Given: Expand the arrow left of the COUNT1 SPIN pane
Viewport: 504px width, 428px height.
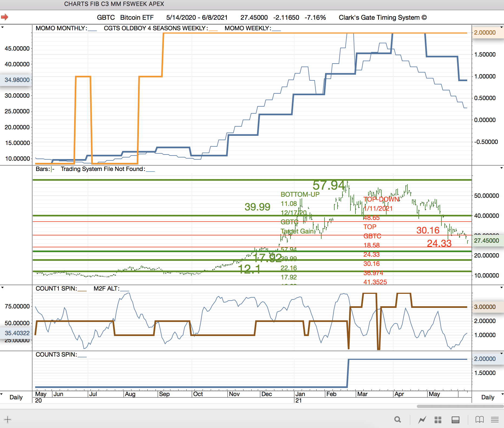Looking at the screenshot, I should pyautogui.click(x=2, y=287).
